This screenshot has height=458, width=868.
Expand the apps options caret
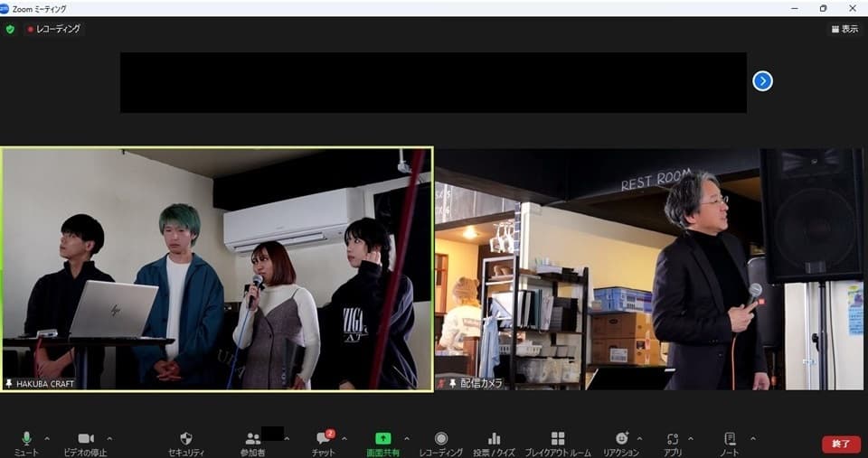click(x=690, y=439)
